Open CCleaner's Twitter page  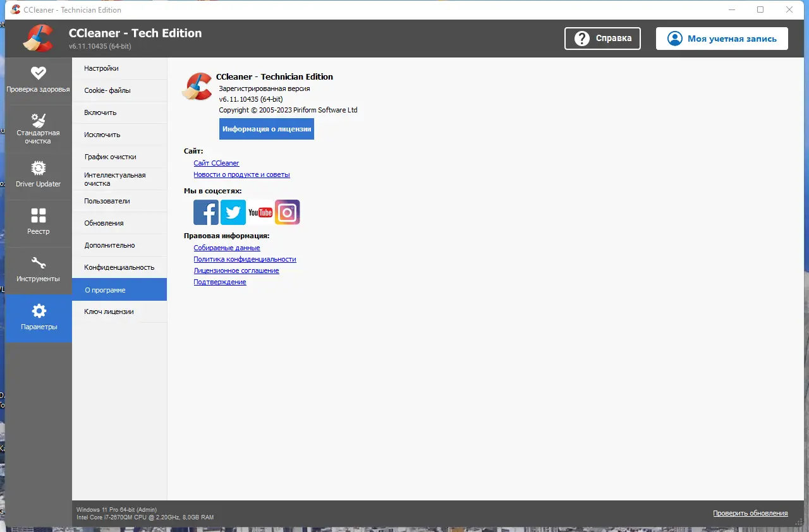233,212
